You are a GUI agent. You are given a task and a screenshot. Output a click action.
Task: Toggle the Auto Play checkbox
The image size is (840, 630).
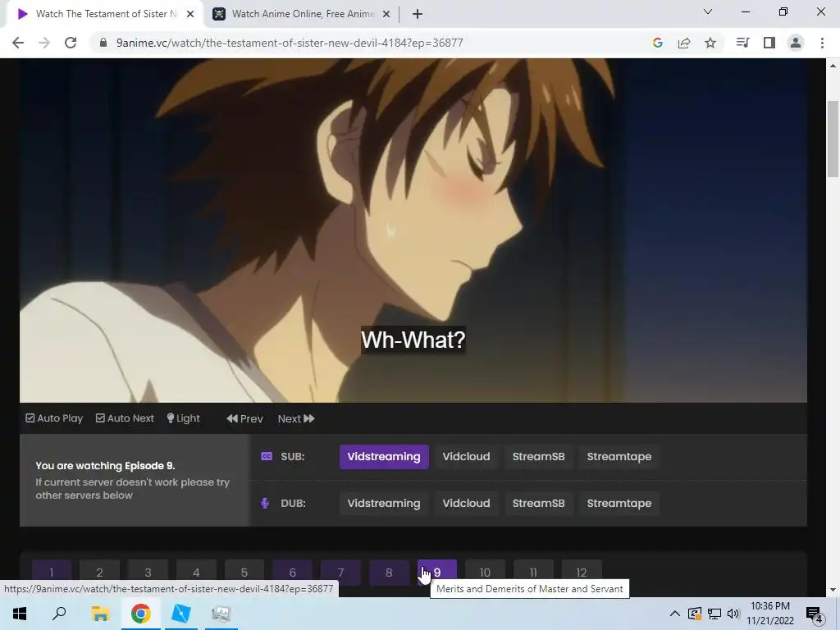pos(54,418)
